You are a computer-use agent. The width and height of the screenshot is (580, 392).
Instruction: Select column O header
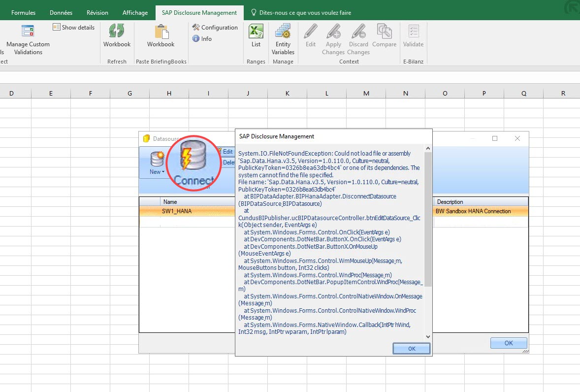[445, 93]
